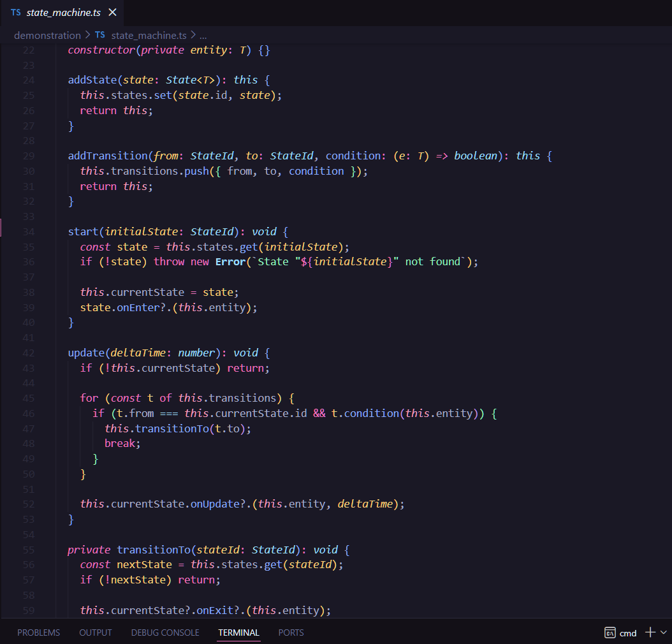Viewport: 672px width, 644px height.
Task: Click line number 34 in gutter
Action: [x=29, y=232]
